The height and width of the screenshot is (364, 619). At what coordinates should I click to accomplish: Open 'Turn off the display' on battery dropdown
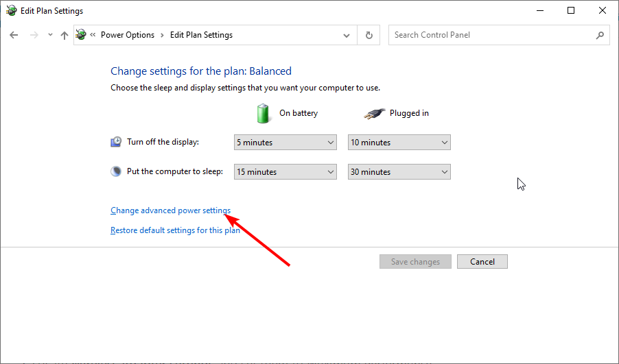[x=285, y=143]
